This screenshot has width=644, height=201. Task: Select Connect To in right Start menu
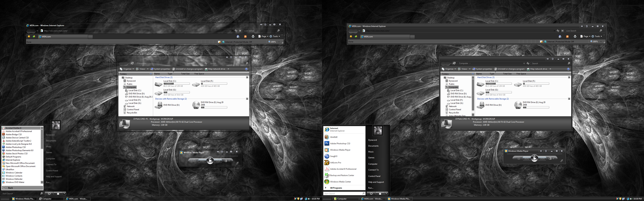point(373,170)
